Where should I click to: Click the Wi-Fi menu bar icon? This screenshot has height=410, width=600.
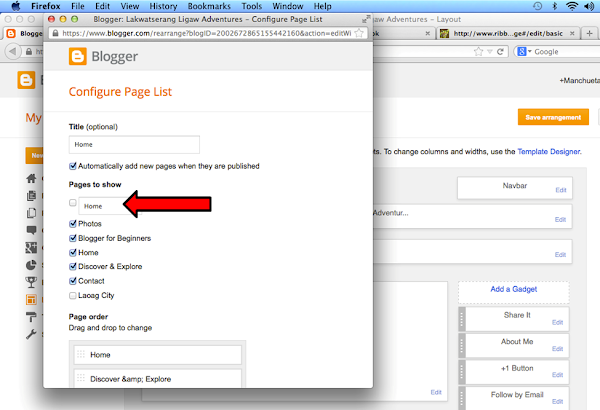(572, 6)
